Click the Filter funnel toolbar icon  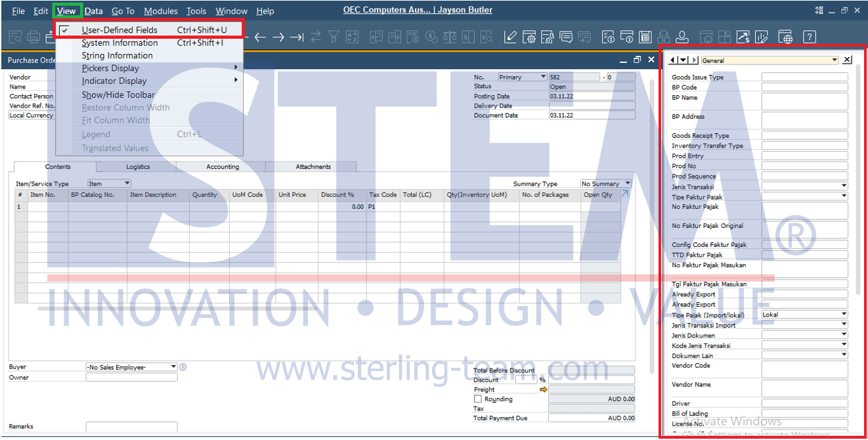(x=334, y=37)
